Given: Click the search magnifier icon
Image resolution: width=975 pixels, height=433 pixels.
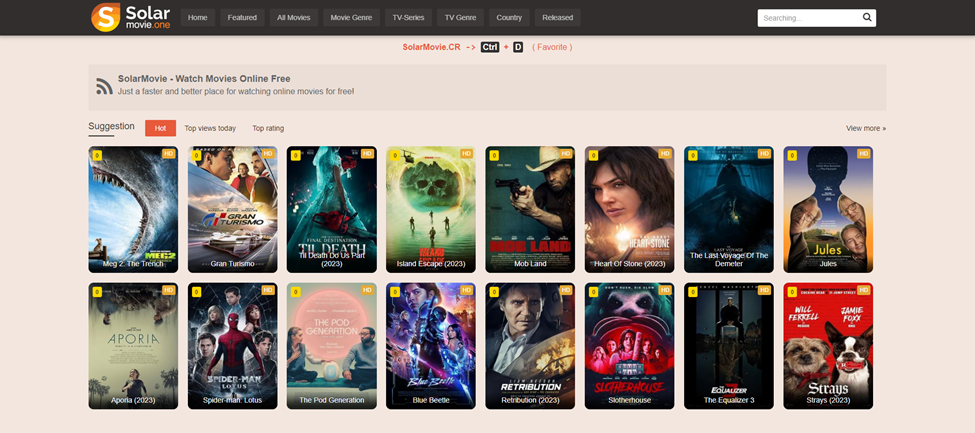Looking at the screenshot, I should pos(867,17).
